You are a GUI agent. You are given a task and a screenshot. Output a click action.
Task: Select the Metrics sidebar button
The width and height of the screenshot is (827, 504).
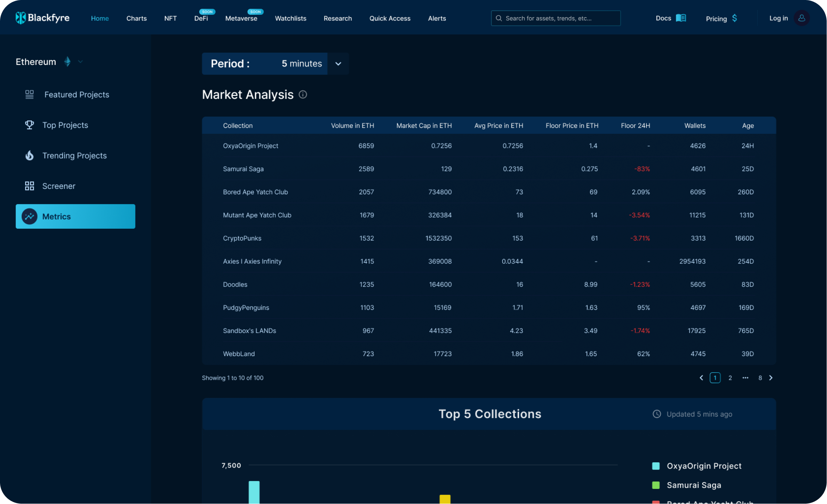[x=75, y=216]
